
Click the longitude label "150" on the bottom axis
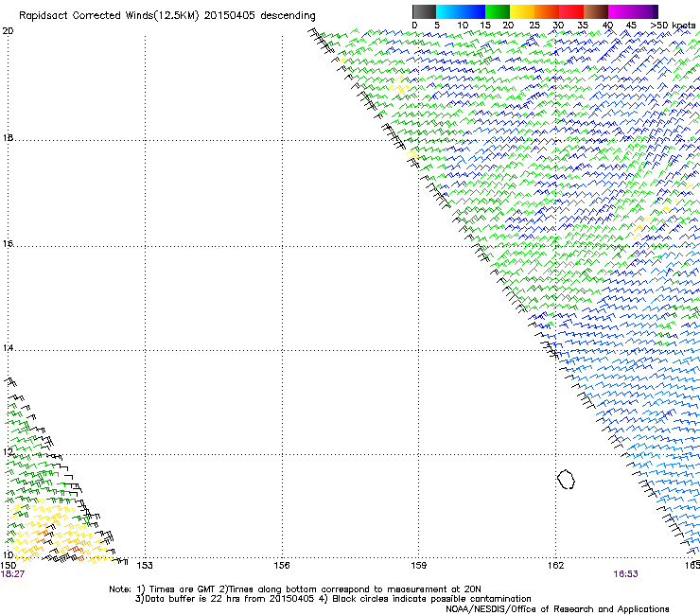tap(9, 566)
